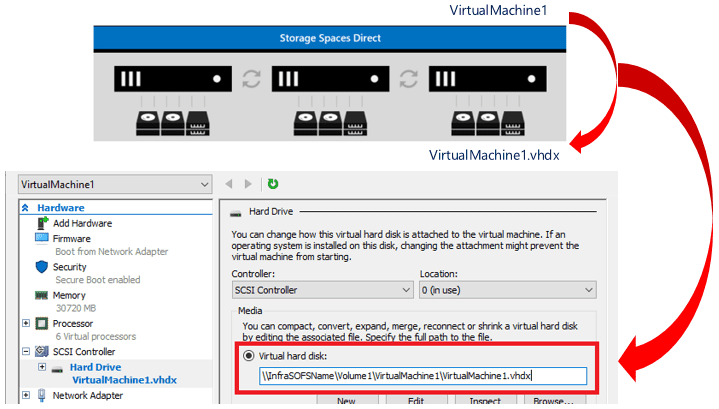The width and height of the screenshot is (719, 409).
Task: Click the back navigation arrow
Action: click(x=229, y=184)
